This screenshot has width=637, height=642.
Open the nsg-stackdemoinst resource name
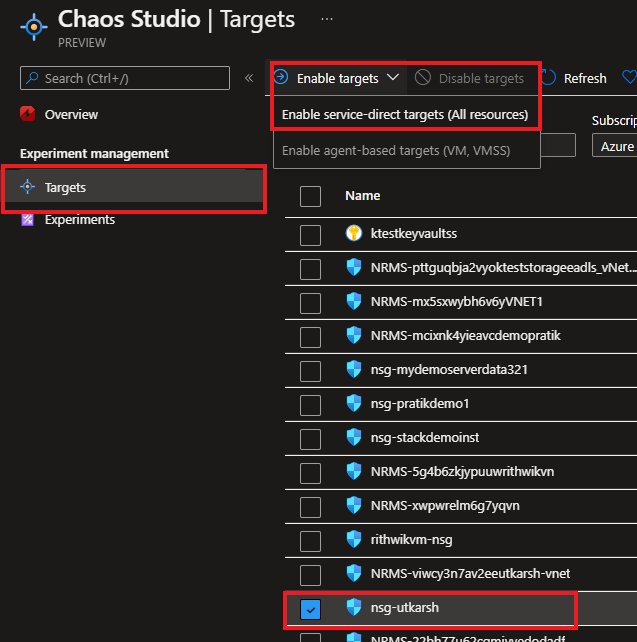click(x=425, y=438)
